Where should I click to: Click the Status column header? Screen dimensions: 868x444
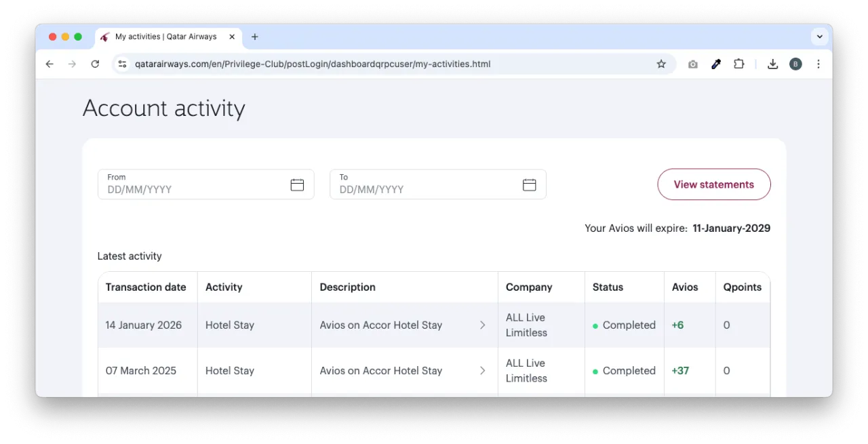click(608, 287)
